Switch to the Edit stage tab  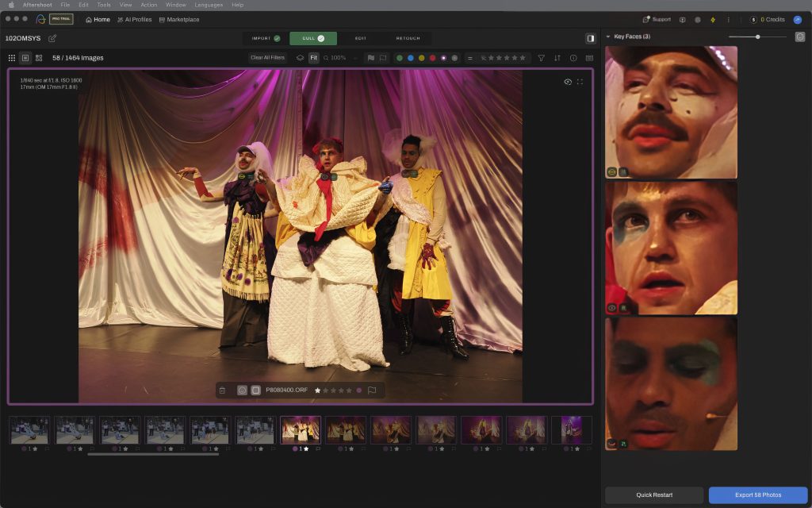(x=361, y=38)
